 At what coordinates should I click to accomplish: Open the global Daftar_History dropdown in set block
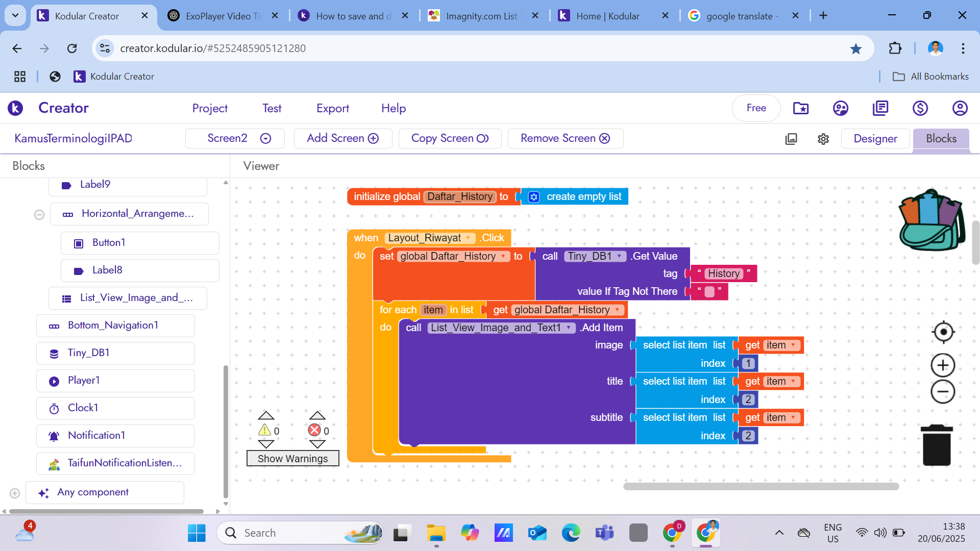click(503, 256)
